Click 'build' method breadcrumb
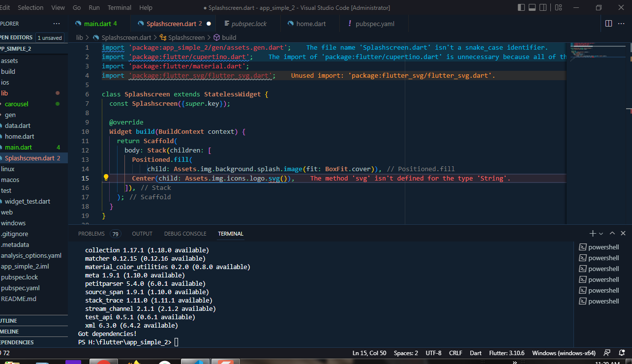The width and height of the screenshot is (632, 364). point(225,37)
